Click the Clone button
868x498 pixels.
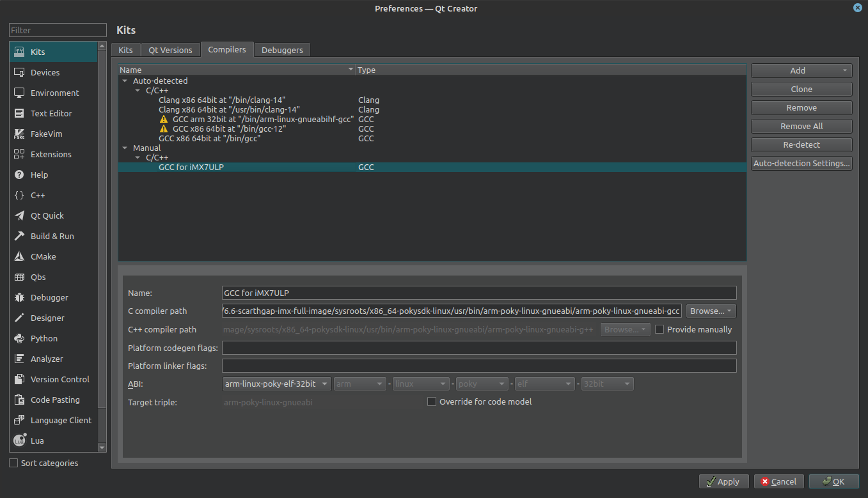point(801,89)
